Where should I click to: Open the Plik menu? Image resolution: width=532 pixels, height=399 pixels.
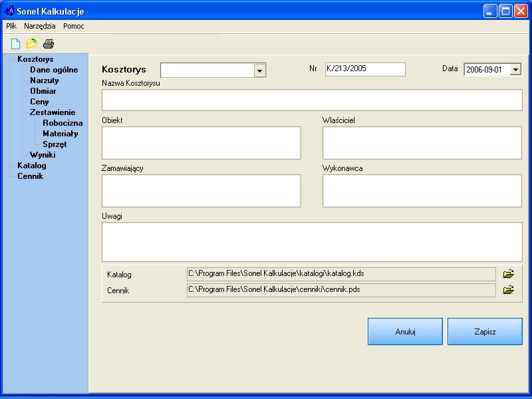11,26
